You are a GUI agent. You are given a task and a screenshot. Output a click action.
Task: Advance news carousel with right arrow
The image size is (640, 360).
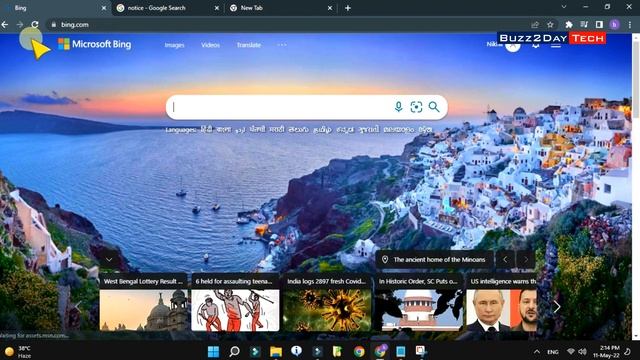coord(557,307)
